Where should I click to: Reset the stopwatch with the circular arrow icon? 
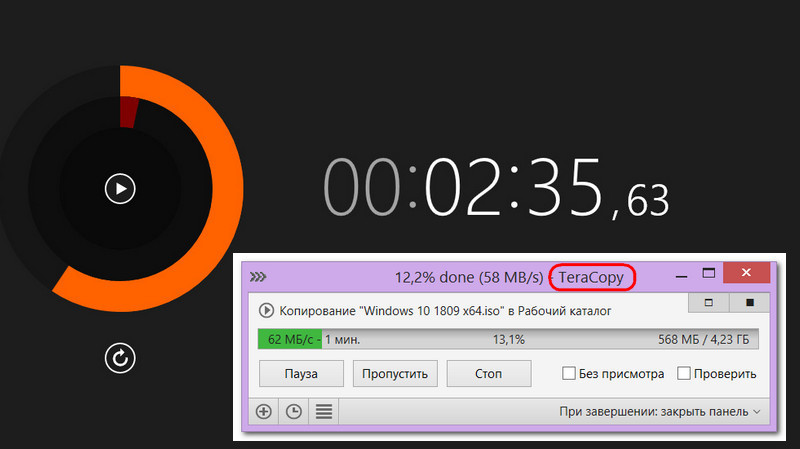pos(120,358)
